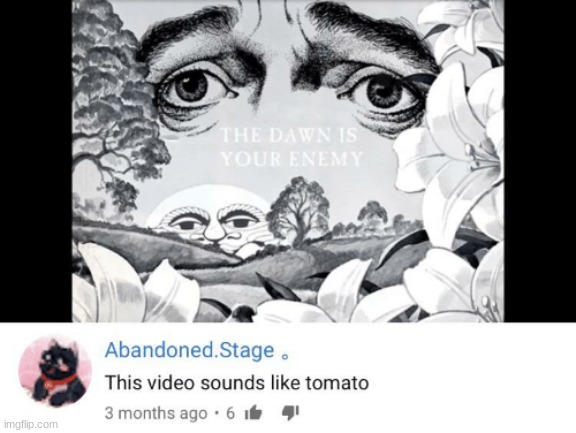Click the small dark bird among the lilies
Image resolution: width=576 pixels, height=433 pixels.
point(243,313)
